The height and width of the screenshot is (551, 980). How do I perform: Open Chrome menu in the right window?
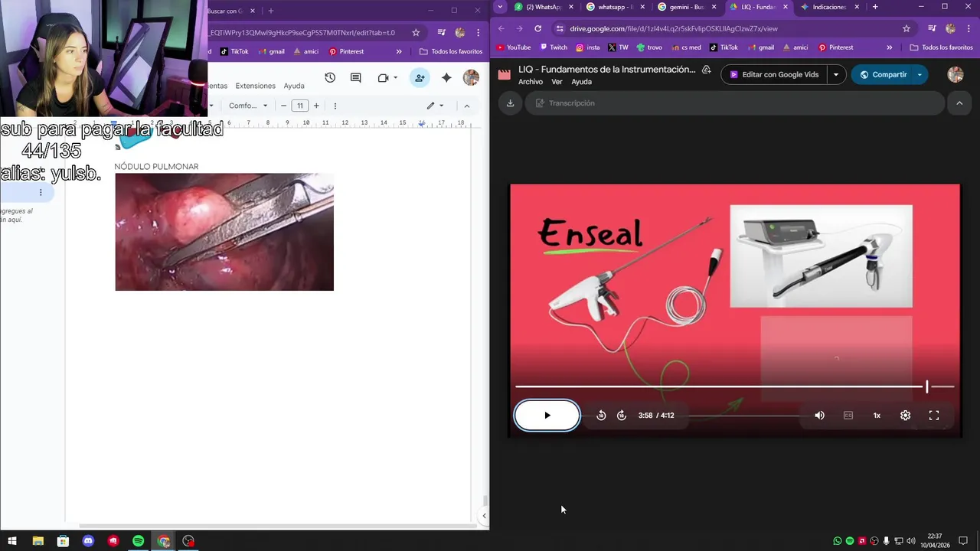click(969, 28)
